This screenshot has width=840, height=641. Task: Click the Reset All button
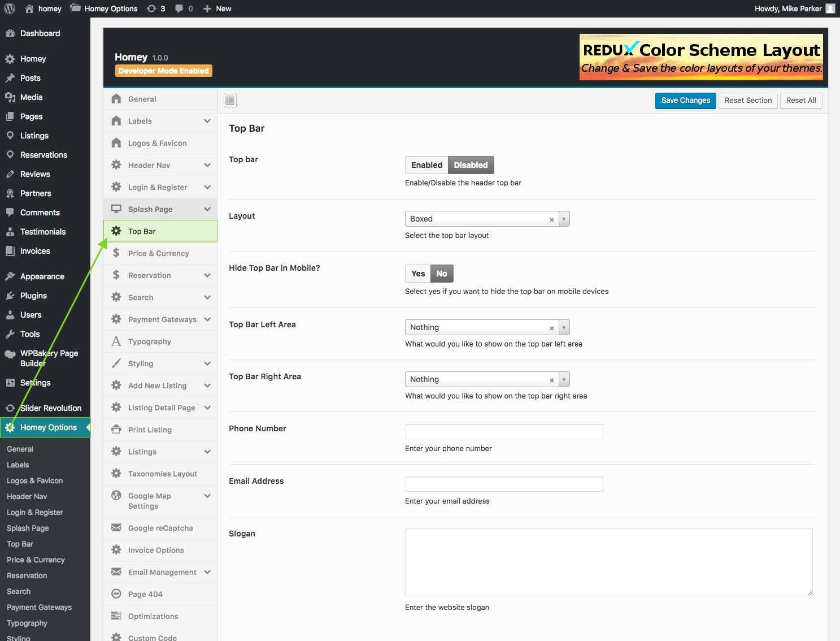point(801,101)
